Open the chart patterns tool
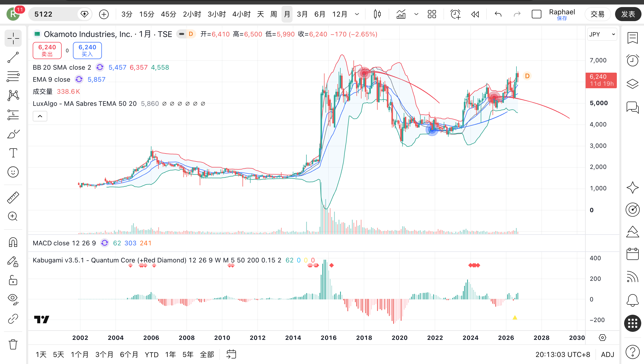Image resolution: width=644 pixels, height=364 pixels. point(13,96)
